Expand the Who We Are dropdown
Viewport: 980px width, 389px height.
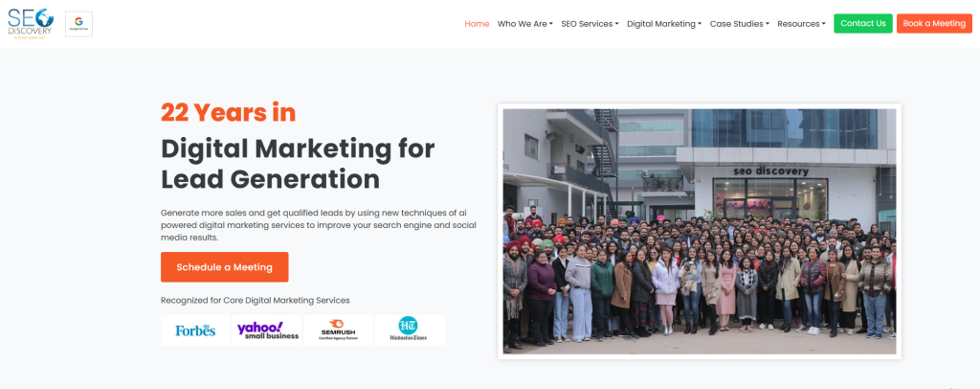click(x=525, y=24)
